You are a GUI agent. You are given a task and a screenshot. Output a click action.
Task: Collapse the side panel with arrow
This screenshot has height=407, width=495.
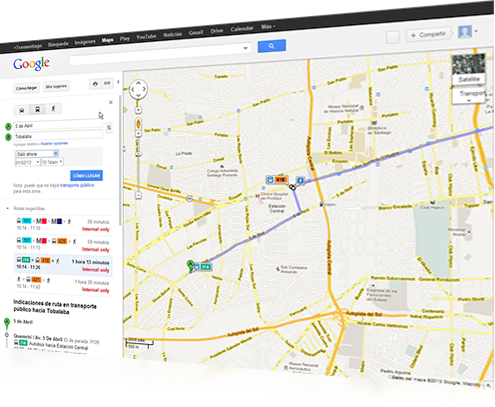(x=118, y=82)
